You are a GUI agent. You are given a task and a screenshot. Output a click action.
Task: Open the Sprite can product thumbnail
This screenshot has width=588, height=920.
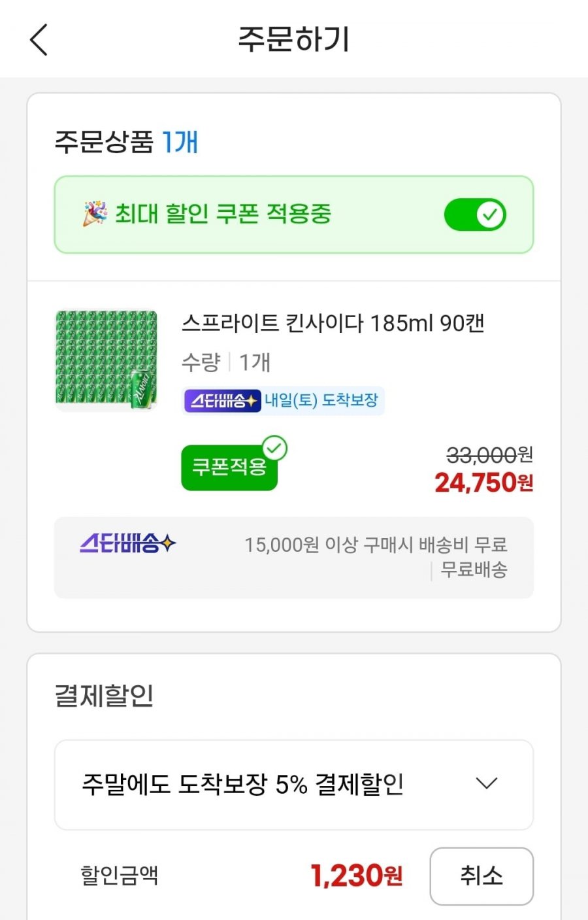(106, 360)
